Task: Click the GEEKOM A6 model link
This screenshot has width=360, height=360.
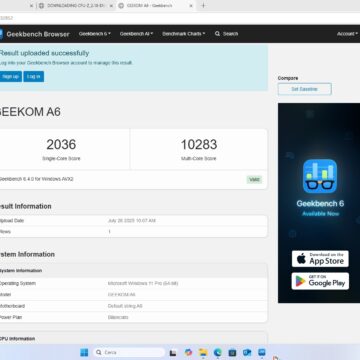Action: click(x=122, y=295)
